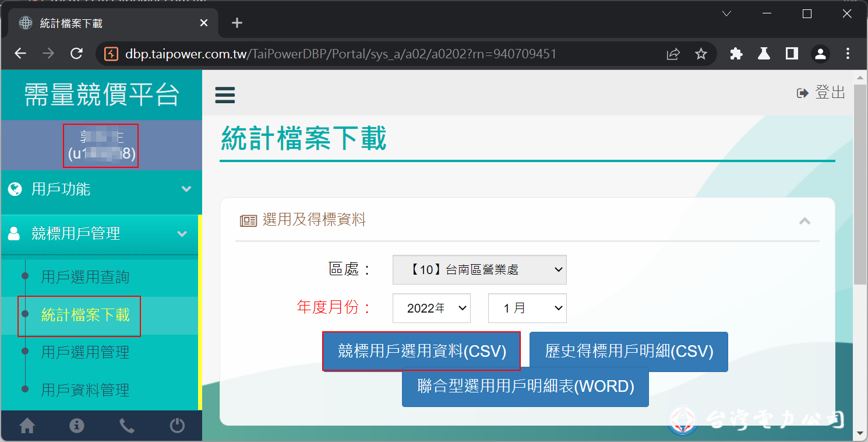Open 用戶選用管理 in the sidebar

85,352
